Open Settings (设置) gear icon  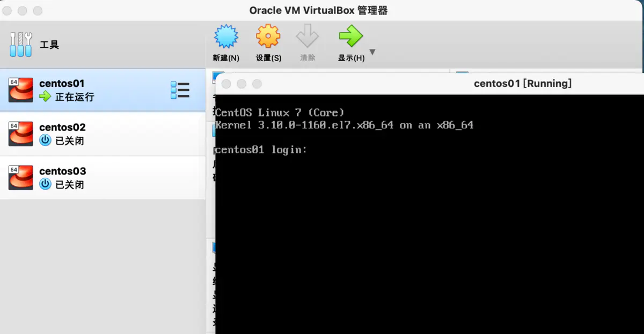point(268,37)
